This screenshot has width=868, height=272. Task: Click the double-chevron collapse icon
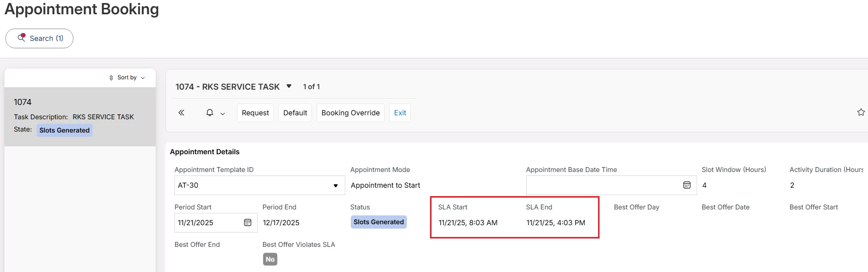pos(181,113)
